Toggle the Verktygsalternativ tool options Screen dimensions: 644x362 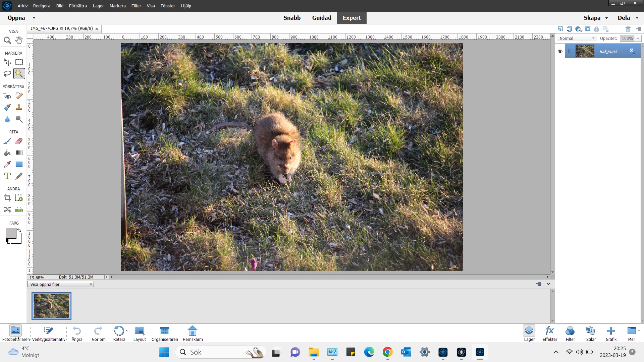49,333
